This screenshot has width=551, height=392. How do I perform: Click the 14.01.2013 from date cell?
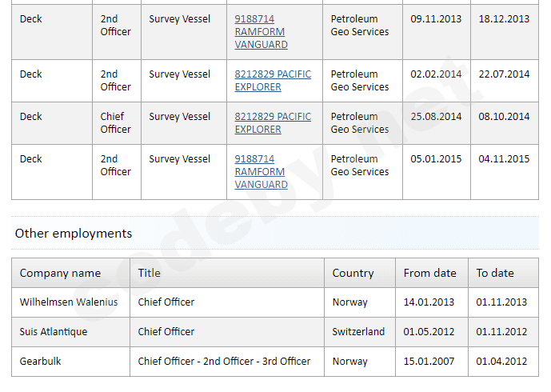[429, 302]
